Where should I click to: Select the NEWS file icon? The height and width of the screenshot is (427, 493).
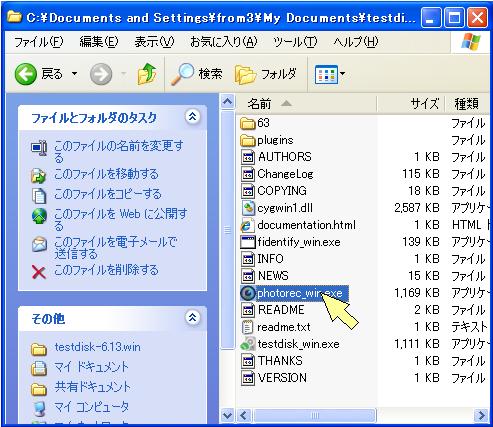coord(248,276)
